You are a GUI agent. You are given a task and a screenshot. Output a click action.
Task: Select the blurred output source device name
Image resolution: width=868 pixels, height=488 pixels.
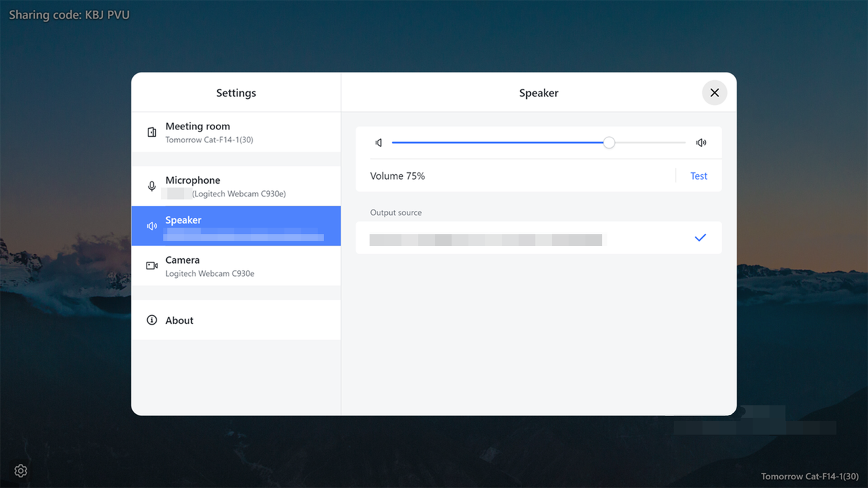tap(486, 239)
